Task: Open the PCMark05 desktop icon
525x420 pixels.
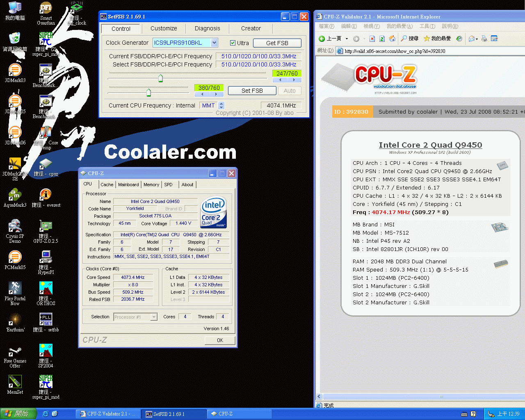Action: tap(15, 260)
